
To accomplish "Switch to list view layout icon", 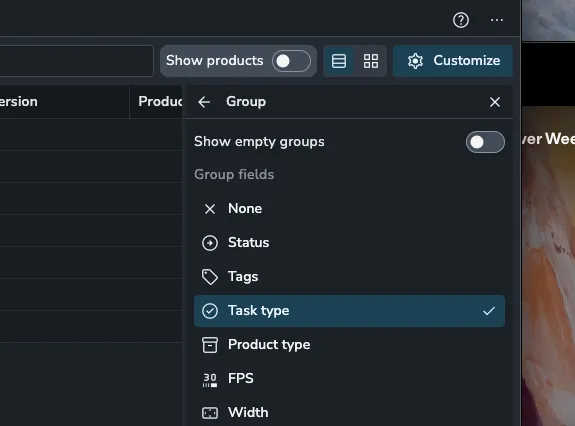I will click(x=339, y=61).
